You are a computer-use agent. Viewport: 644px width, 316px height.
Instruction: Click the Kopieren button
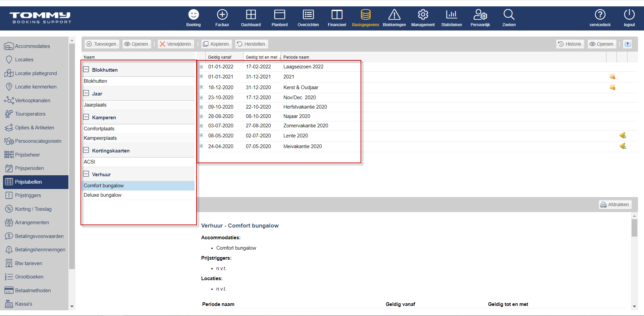[216, 44]
